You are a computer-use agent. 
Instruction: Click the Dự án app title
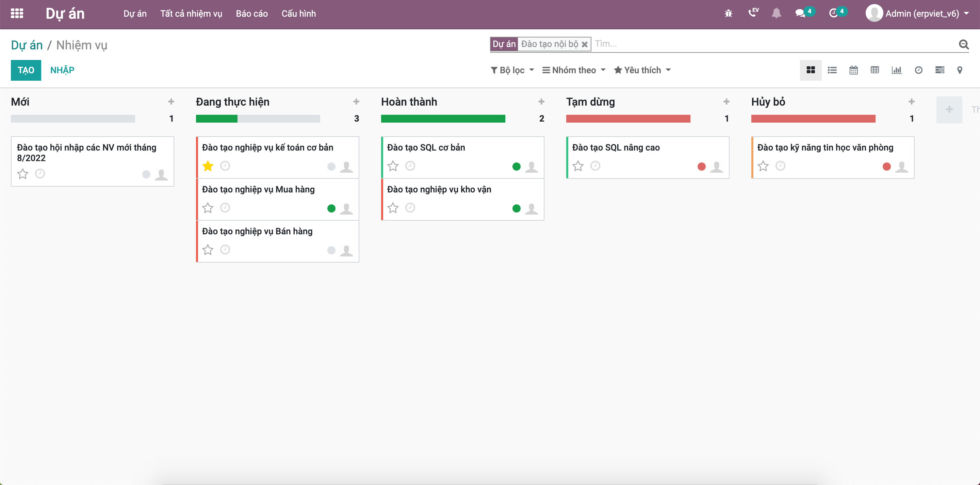point(65,14)
